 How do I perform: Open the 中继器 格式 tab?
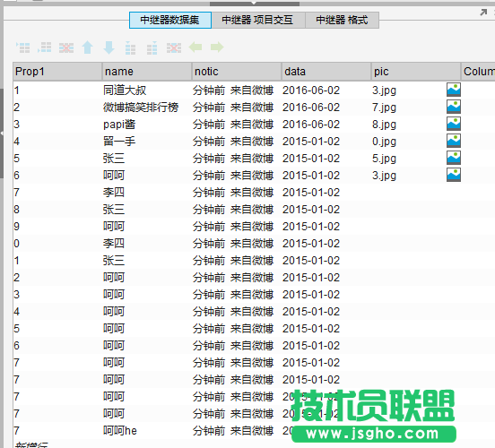tap(342, 21)
